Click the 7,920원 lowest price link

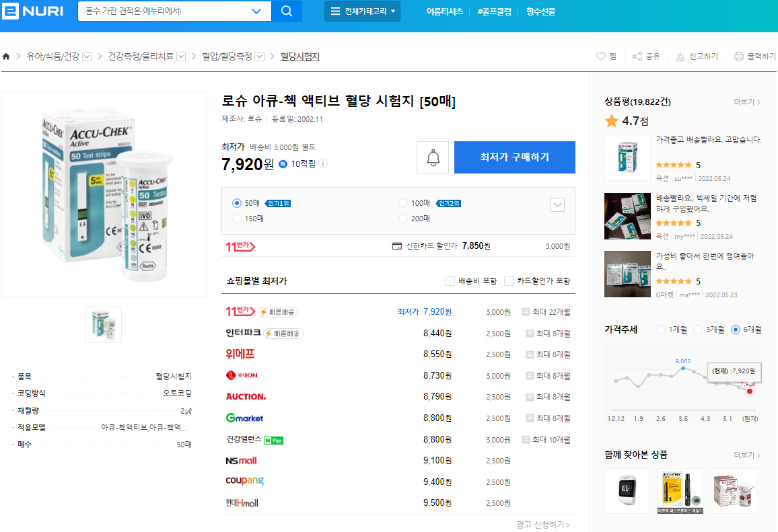(437, 312)
